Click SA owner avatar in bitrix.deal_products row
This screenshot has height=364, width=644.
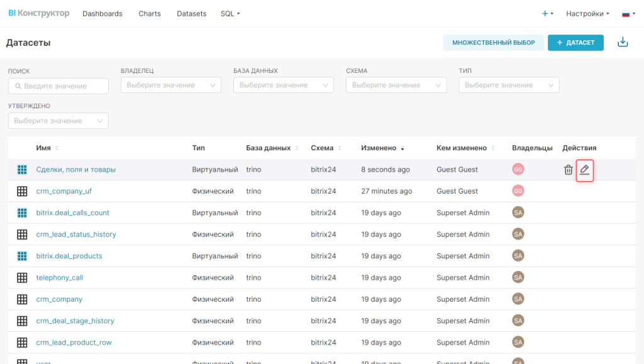[x=518, y=256]
